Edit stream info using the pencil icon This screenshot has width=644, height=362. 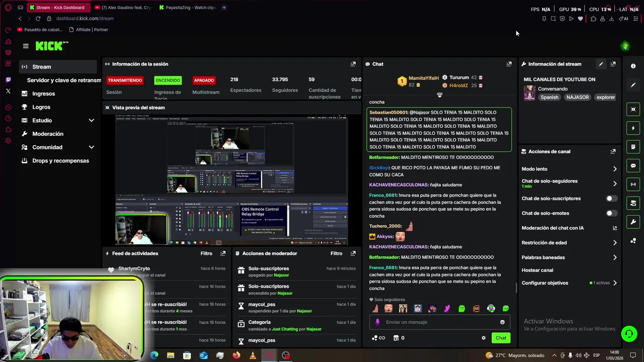pyautogui.click(x=601, y=64)
